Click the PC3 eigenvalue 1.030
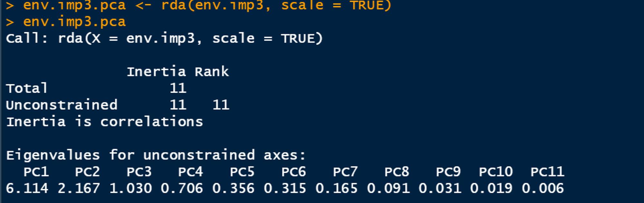Viewport: 644px width, 203px height. click(130, 189)
